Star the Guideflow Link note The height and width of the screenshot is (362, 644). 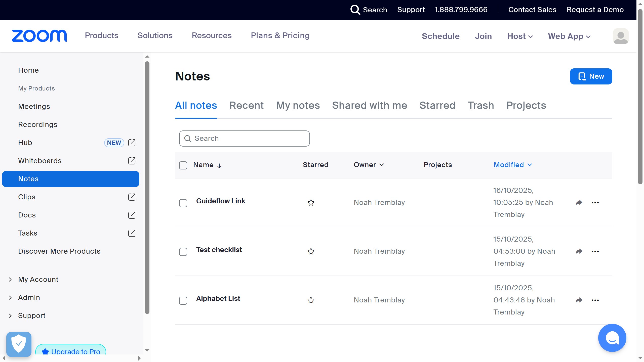311,203
